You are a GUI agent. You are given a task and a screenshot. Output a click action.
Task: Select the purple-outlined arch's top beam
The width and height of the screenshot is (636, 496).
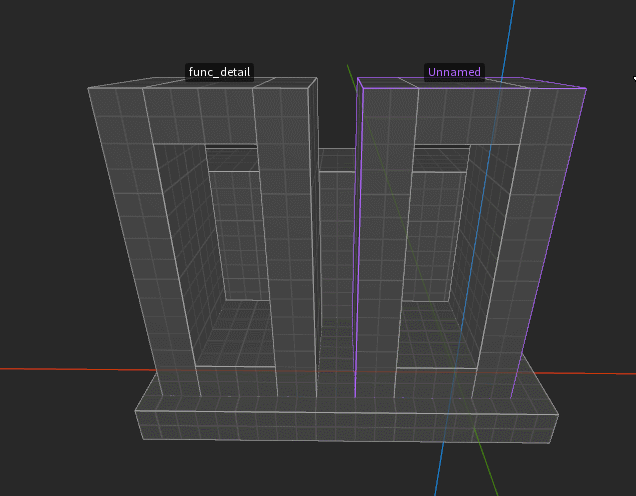coord(473,116)
